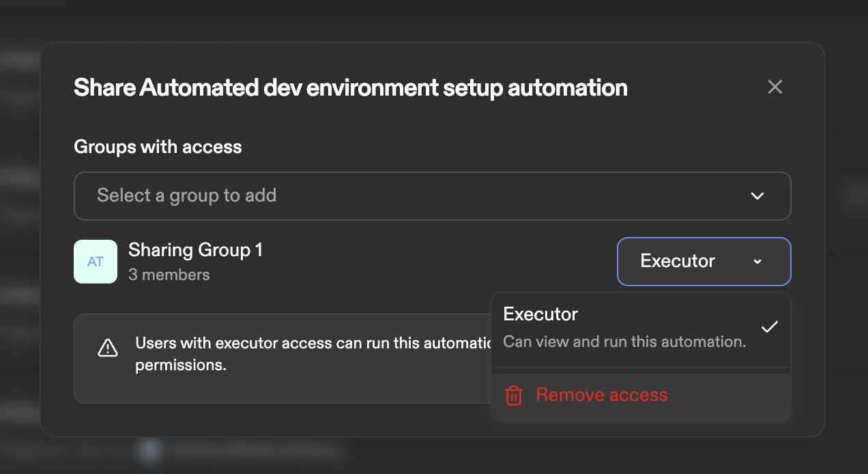Focus the group search placeholder text
This screenshot has width=868, height=474.
[186, 196]
